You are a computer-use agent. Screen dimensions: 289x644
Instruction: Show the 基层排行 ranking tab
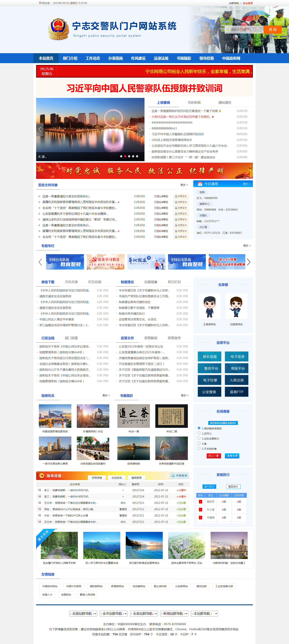[233, 486]
